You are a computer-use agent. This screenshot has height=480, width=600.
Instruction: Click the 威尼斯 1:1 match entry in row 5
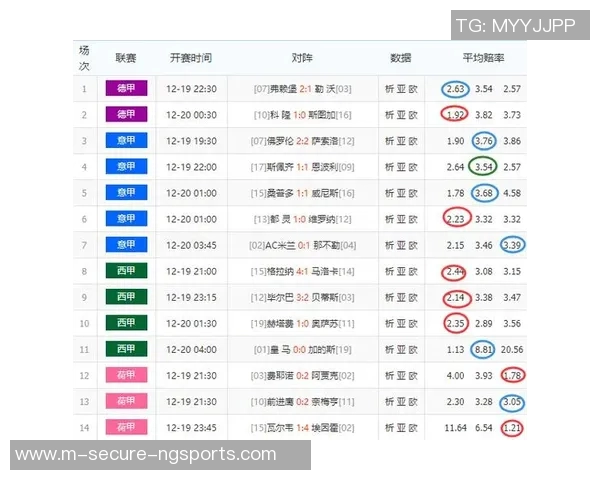tap(302, 193)
